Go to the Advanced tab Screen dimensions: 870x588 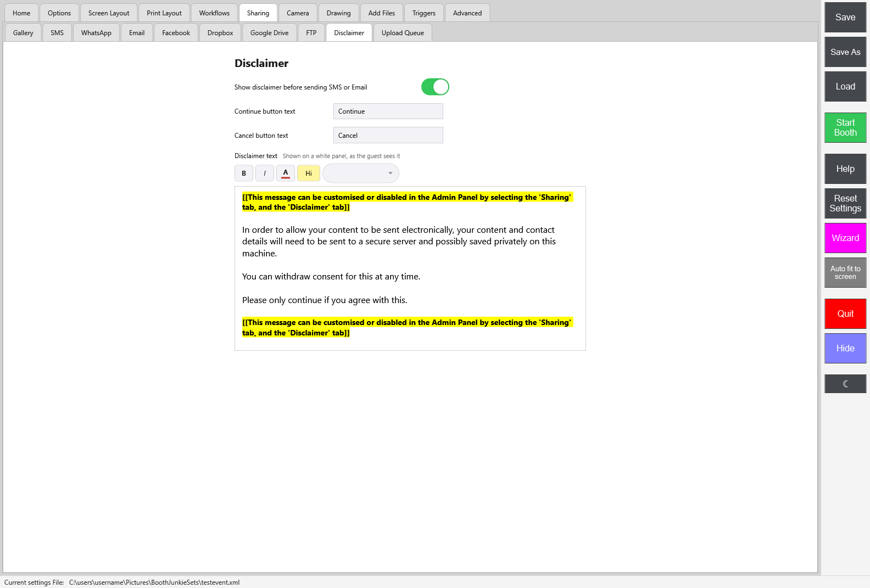(x=467, y=13)
